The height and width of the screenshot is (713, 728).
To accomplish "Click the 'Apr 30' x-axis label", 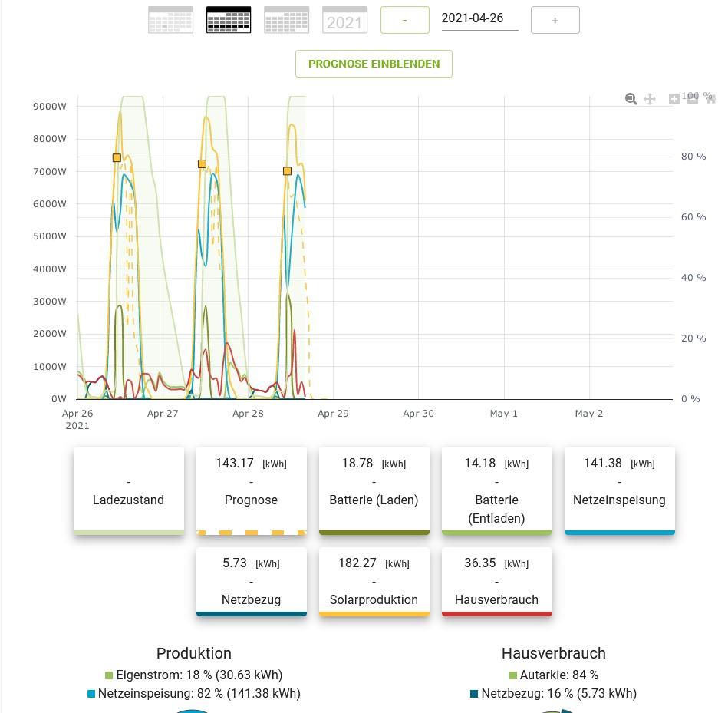I will pyautogui.click(x=418, y=414).
